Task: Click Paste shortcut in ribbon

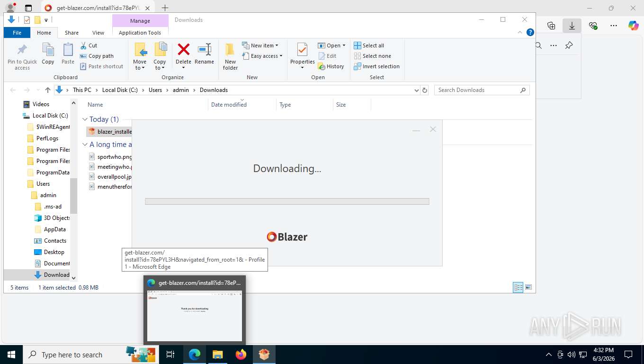Action: 101,66
